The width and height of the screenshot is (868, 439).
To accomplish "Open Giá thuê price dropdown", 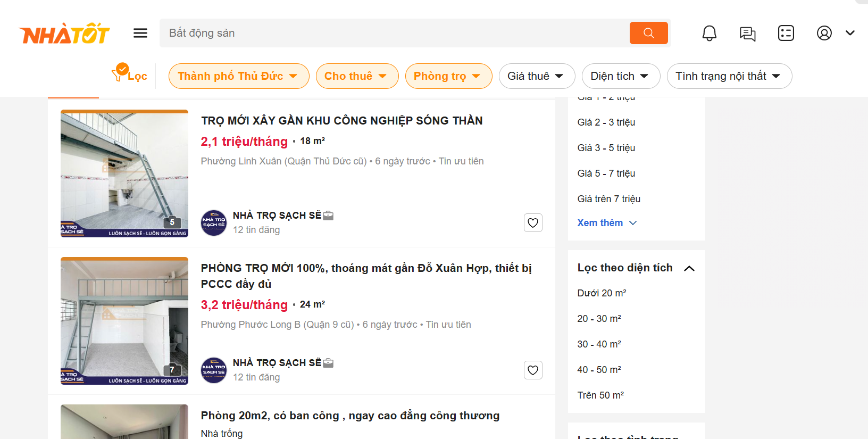I will (x=537, y=76).
